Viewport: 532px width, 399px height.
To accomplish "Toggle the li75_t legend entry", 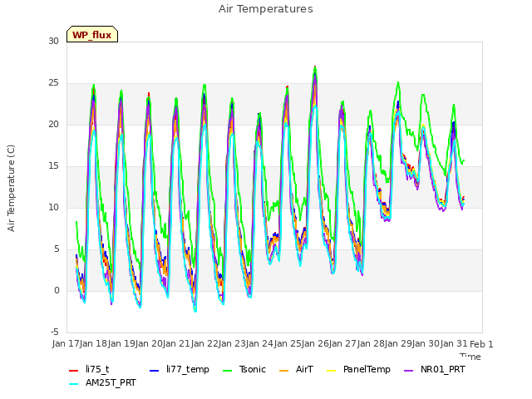I will [x=89, y=369].
